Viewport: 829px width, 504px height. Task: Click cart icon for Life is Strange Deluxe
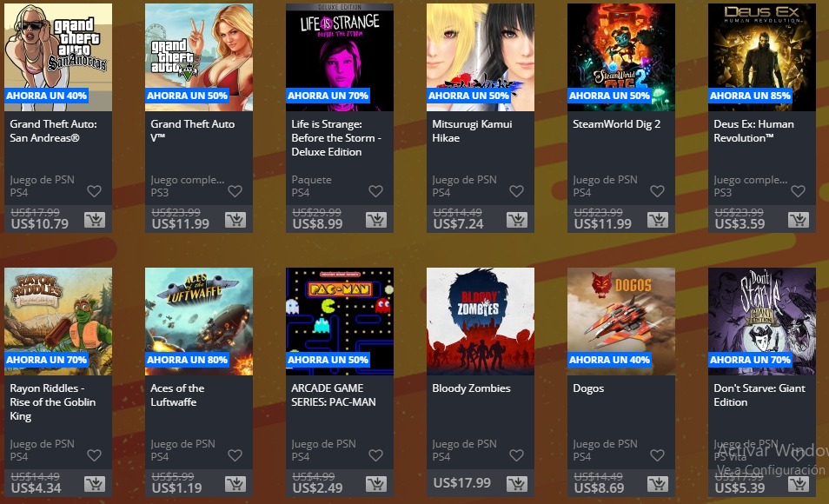376,220
